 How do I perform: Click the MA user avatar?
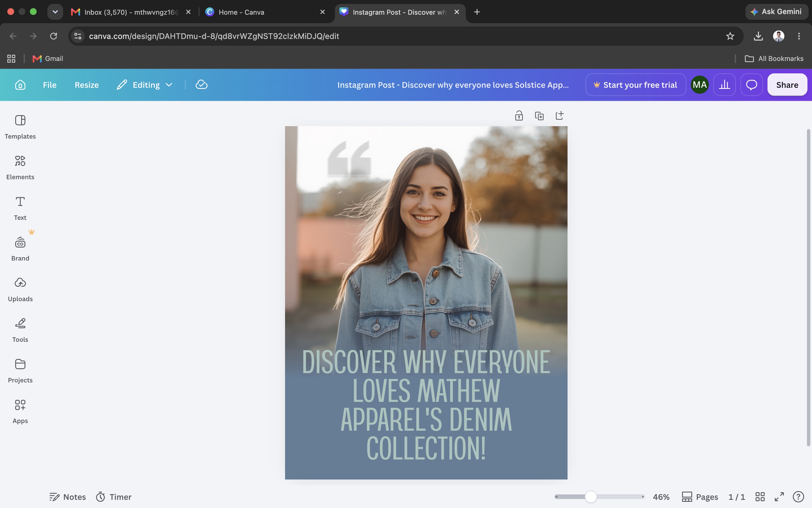[x=700, y=85]
